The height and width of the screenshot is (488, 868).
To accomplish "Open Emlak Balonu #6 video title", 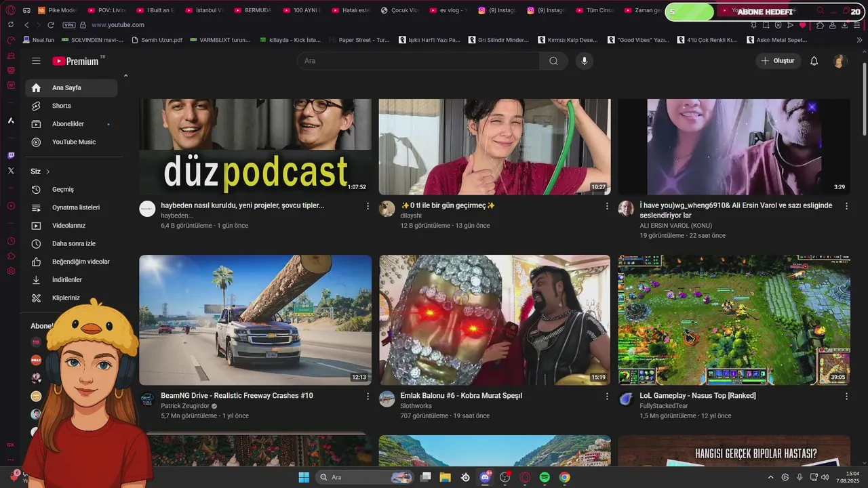I will coord(461,395).
